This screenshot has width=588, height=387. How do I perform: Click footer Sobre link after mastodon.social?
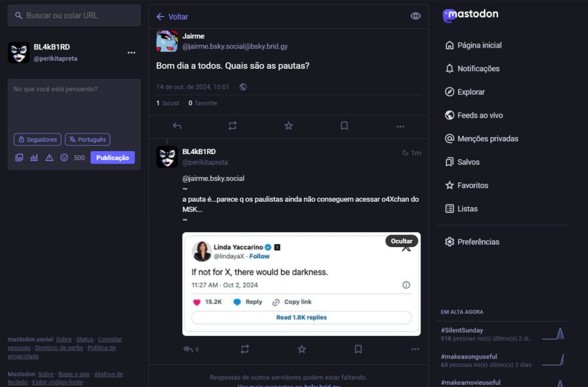coord(64,339)
